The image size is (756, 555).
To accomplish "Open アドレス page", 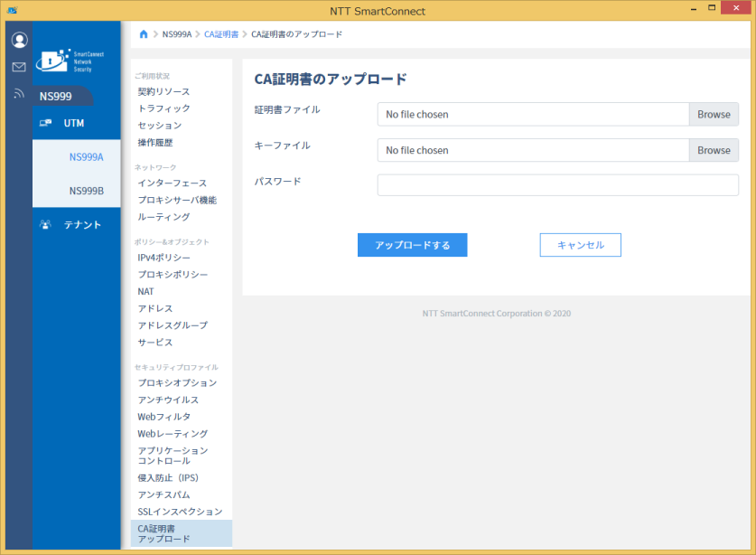I will click(154, 308).
